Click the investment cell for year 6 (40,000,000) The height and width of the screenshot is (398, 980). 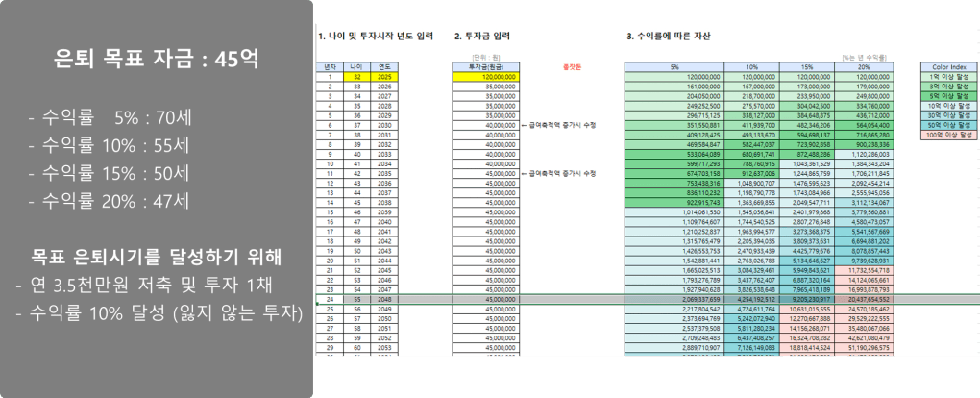[486, 125]
